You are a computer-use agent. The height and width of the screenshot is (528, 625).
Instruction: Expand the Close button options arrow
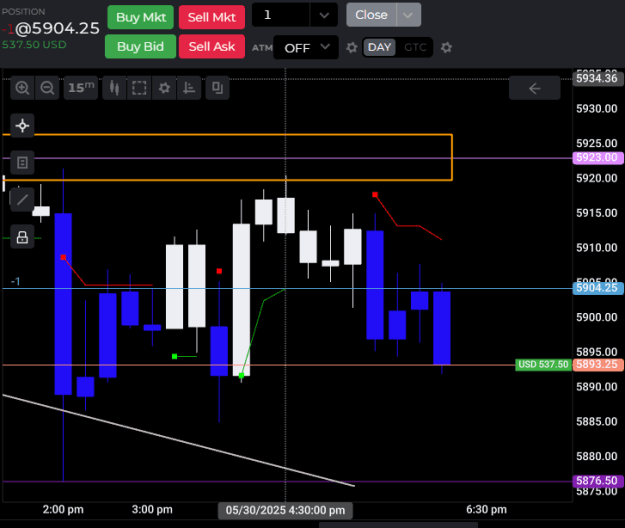[x=408, y=15]
